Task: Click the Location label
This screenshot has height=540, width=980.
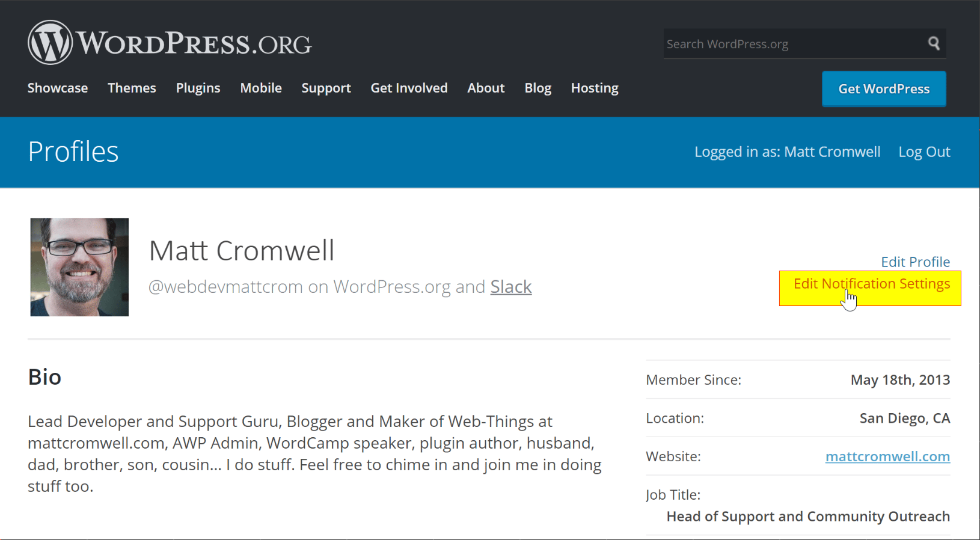Action: click(x=675, y=419)
